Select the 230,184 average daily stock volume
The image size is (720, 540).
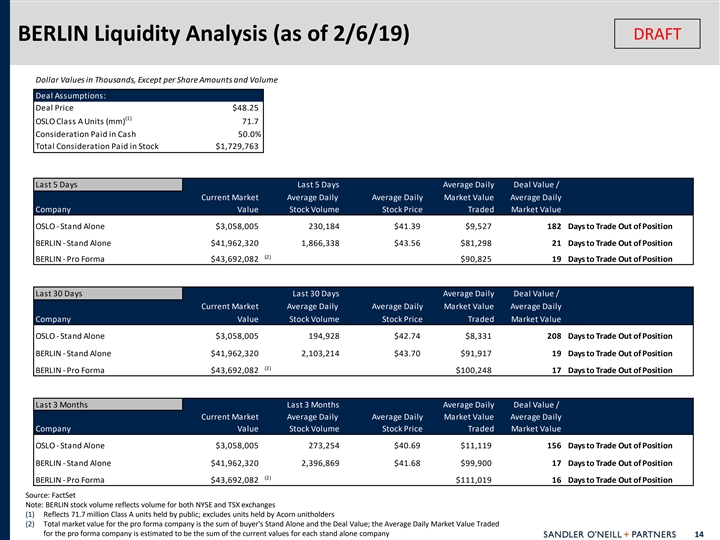tap(319, 226)
